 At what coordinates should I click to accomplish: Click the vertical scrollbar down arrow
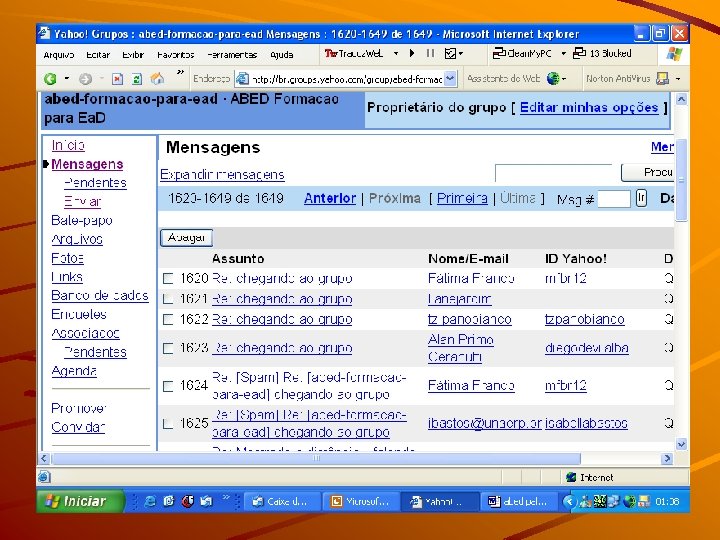coord(681,444)
